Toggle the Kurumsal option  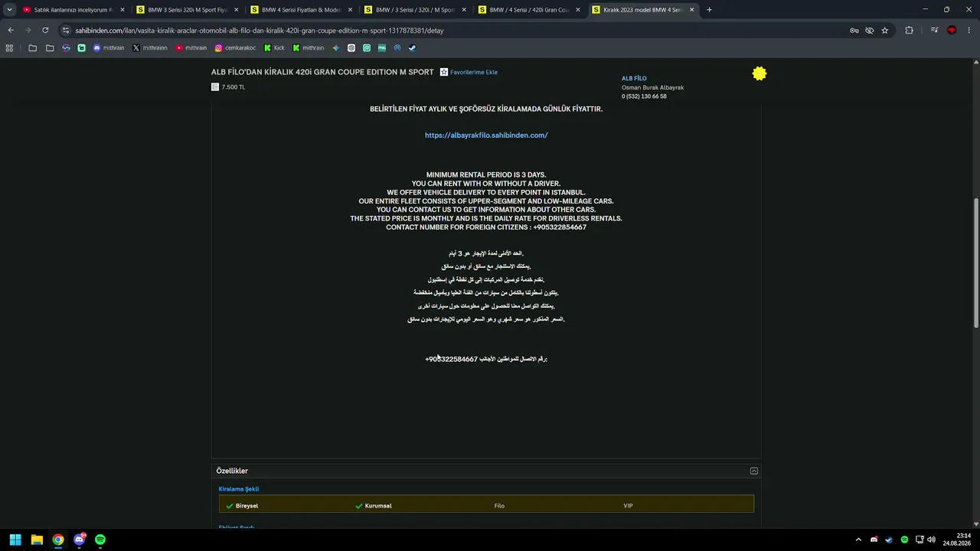pos(373,506)
